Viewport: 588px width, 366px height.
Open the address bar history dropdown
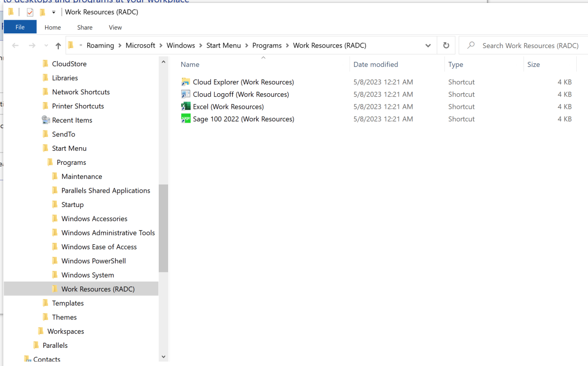(428, 45)
